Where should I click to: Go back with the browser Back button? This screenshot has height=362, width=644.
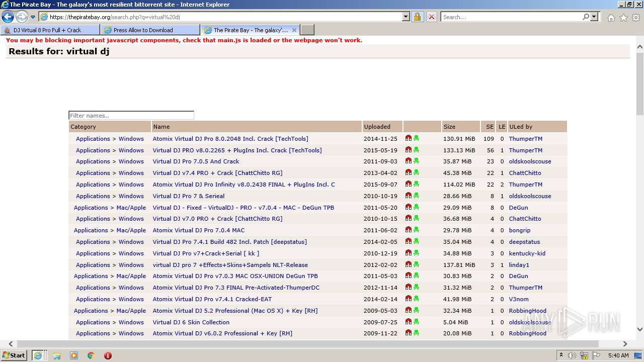(8, 17)
